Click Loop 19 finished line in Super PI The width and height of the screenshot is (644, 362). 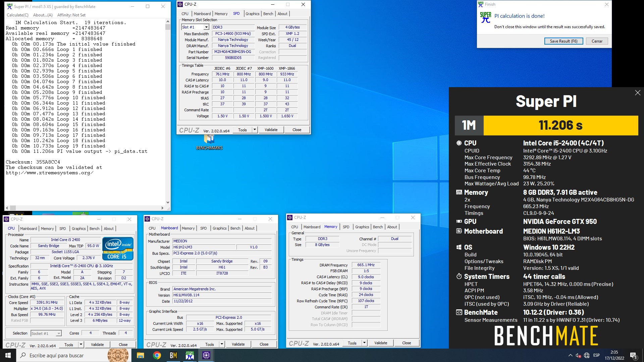coord(59,146)
